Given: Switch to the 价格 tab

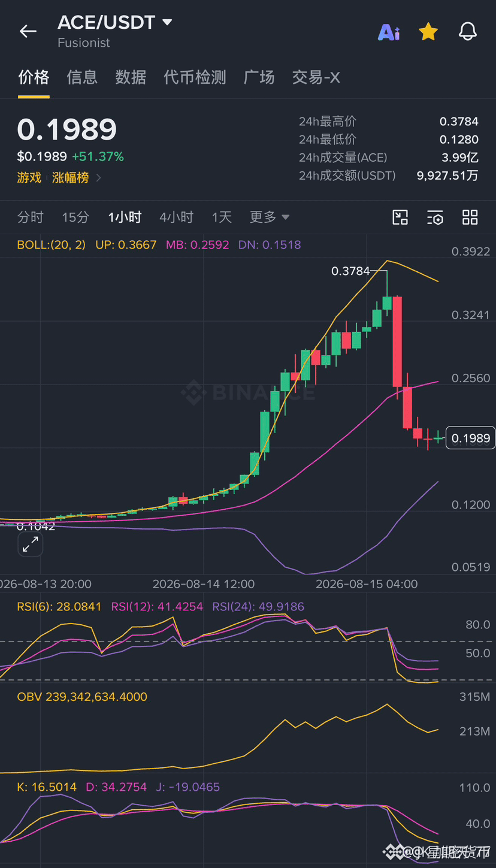Looking at the screenshot, I should click(34, 77).
